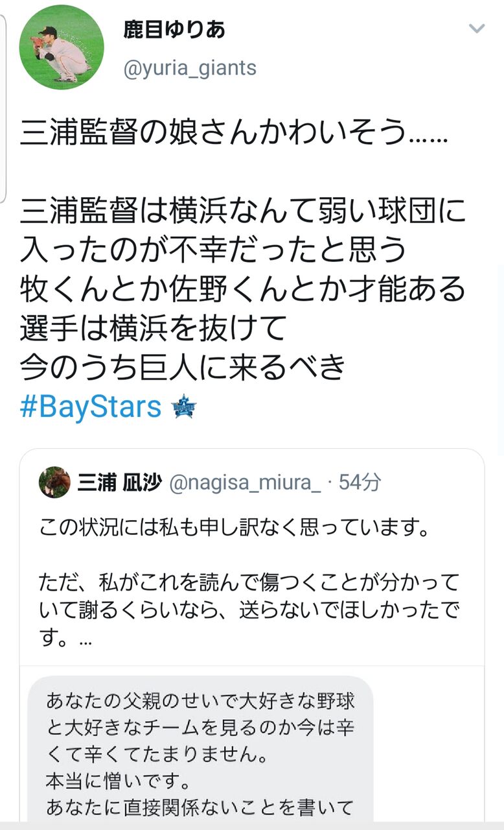Screen dimensions: 504x830
Task: Click the line mentioning 牧くんとか佐野くん
Action: 243,289
